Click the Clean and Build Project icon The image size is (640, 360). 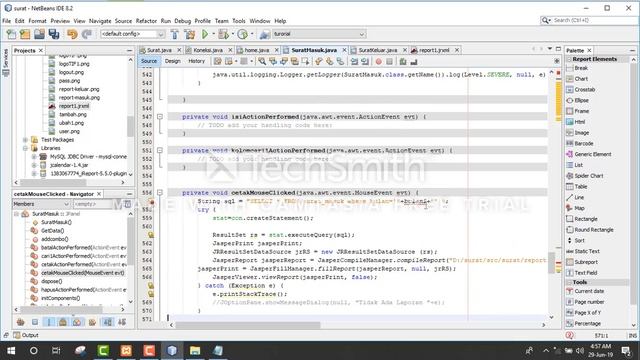(x=190, y=34)
